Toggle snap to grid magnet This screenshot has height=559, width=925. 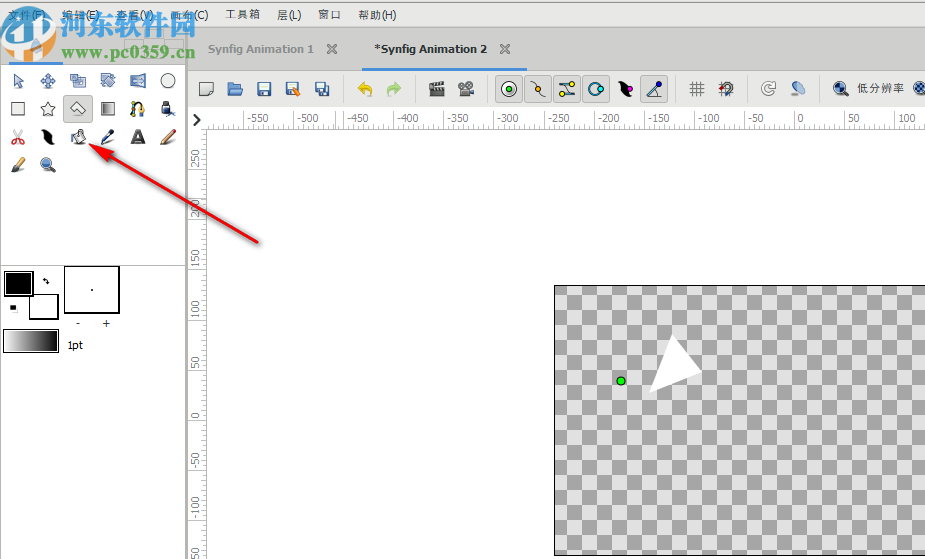(726, 89)
